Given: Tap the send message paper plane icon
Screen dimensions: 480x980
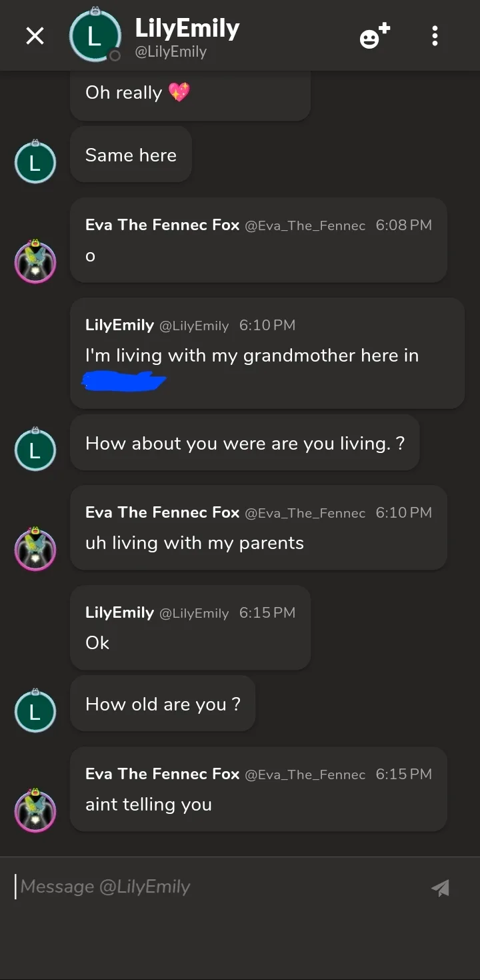Looking at the screenshot, I should (440, 887).
